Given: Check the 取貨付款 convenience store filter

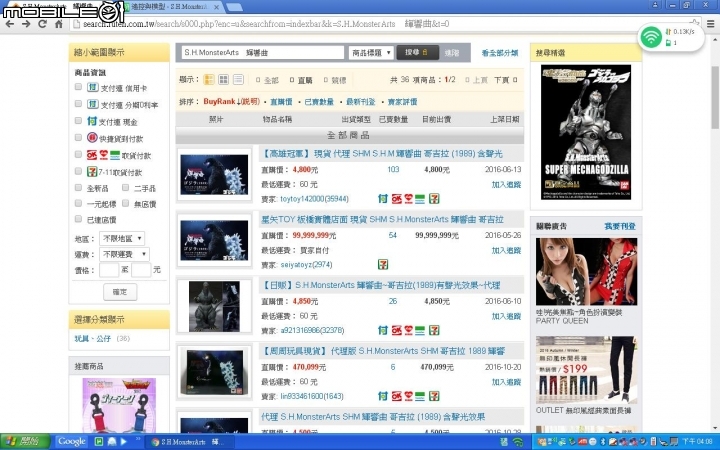Looking at the screenshot, I should click(79, 154).
